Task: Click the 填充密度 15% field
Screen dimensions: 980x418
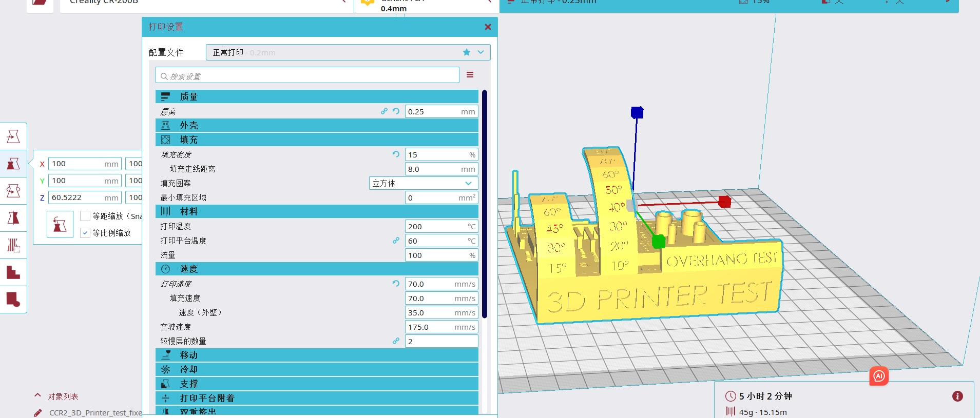Action: [x=441, y=154]
